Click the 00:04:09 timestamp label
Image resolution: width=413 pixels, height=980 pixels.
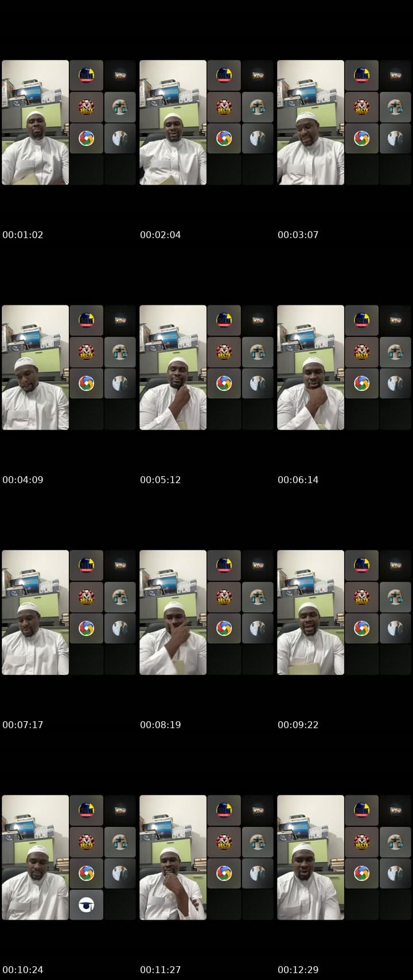(23, 480)
